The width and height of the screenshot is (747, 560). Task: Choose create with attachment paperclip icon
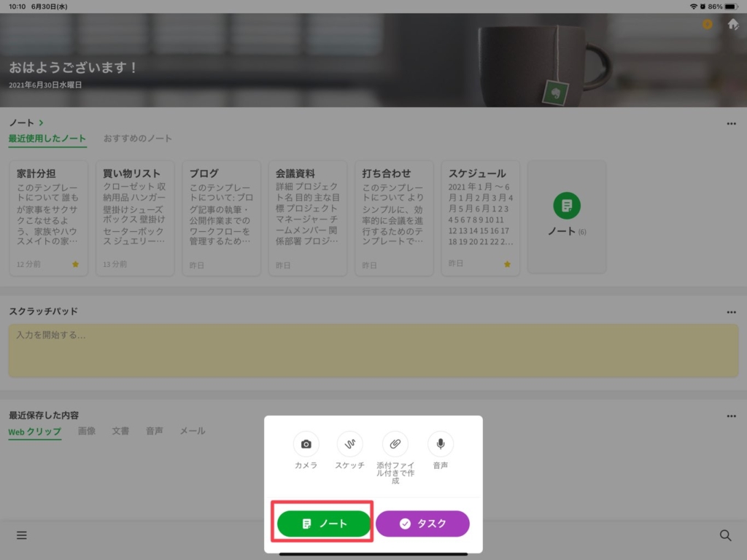pyautogui.click(x=395, y=444)
